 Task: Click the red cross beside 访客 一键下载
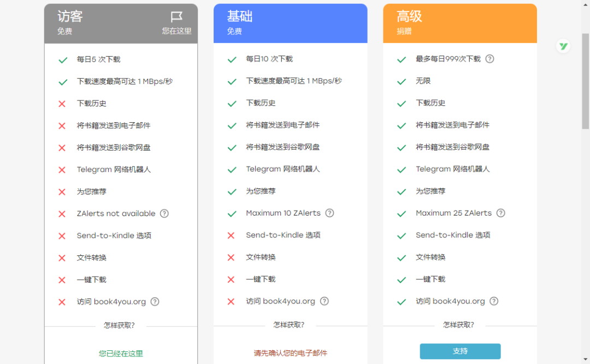62,280
